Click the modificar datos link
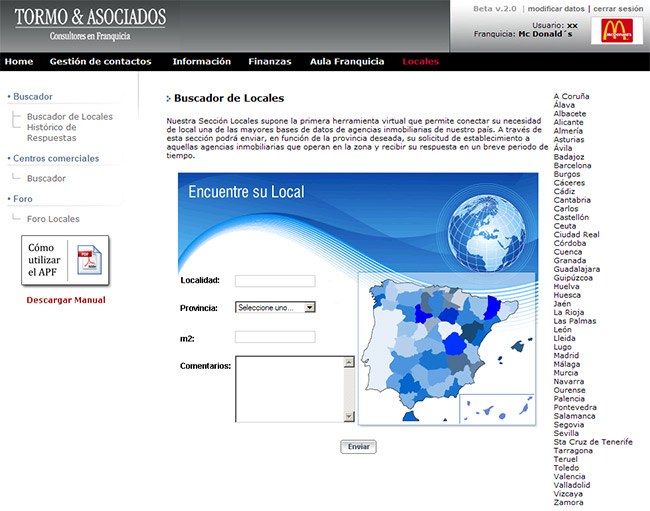Image resolution: width=650 pixels, height=511 pixels. [x=555, y=8]
